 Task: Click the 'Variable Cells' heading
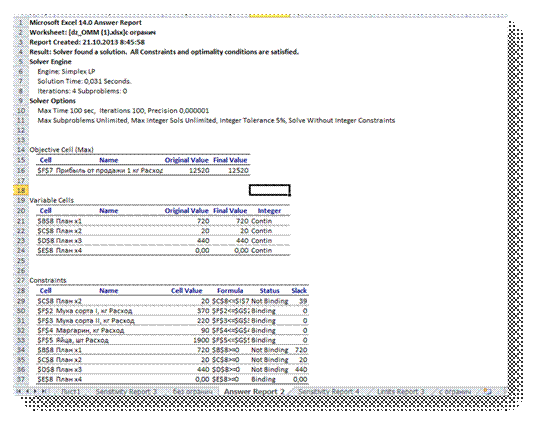pos(52,200)
